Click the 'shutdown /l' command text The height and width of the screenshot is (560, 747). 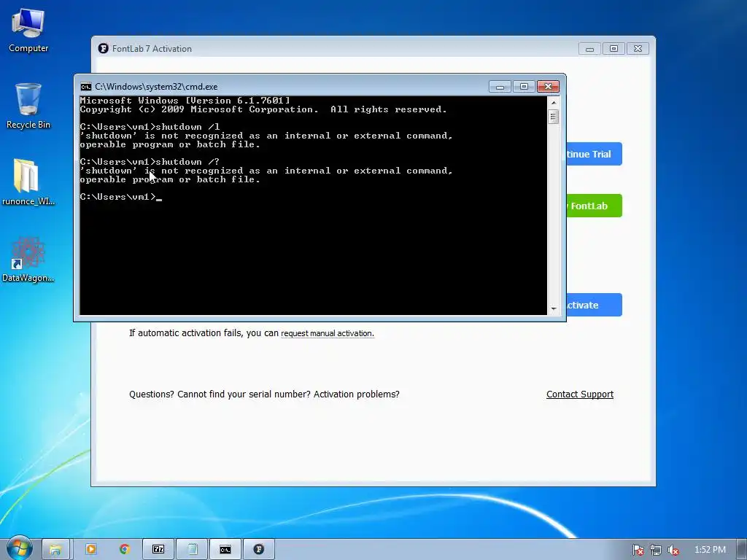[x=187, y=127]
